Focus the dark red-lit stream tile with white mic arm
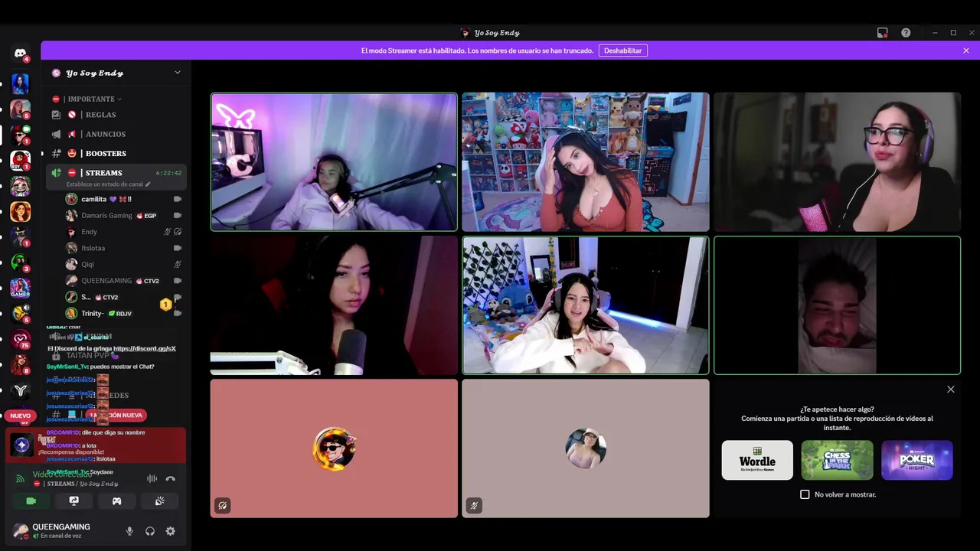980x551 pixels. click(x=334, y=305)
